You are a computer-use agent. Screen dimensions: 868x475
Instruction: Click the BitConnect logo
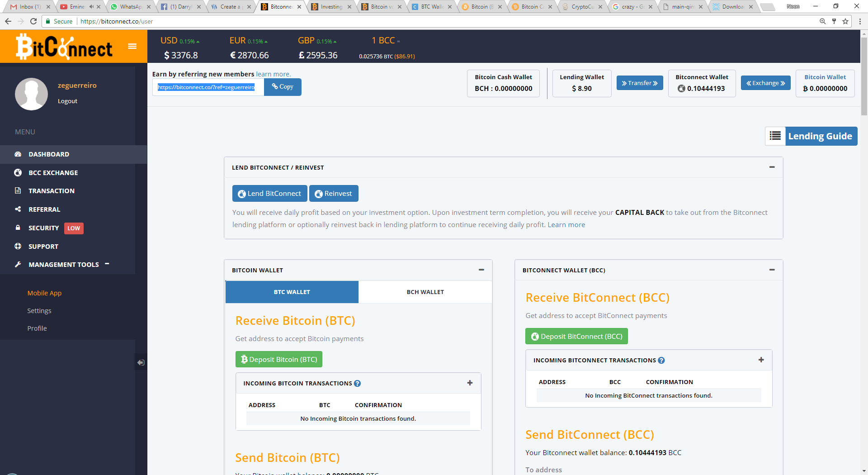point(64,47)
